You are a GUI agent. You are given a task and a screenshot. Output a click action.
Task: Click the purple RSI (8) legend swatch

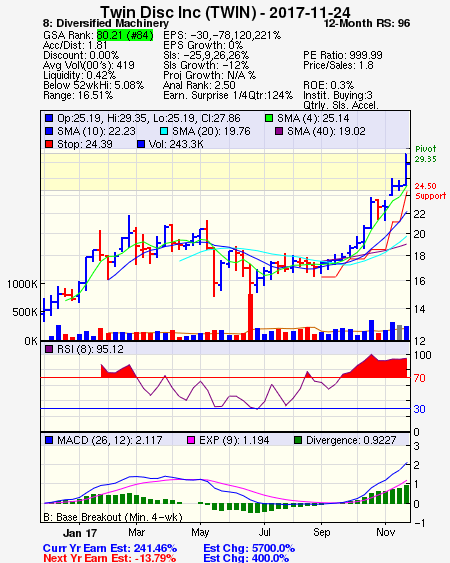(x=49, y=349)
